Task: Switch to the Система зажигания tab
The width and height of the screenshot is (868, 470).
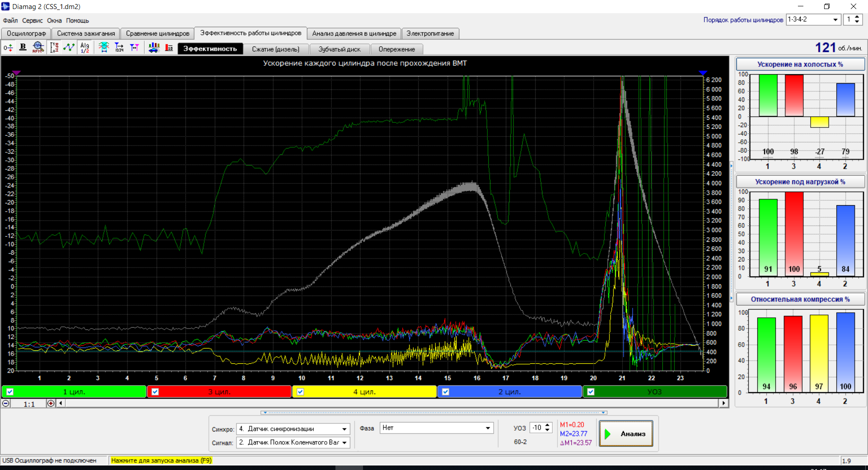Action: tap(86, 33)
